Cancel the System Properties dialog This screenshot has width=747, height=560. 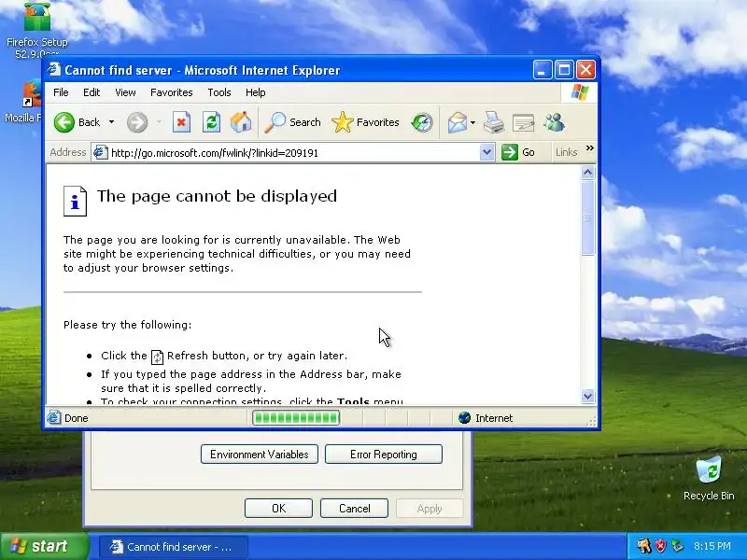point(355,508)
